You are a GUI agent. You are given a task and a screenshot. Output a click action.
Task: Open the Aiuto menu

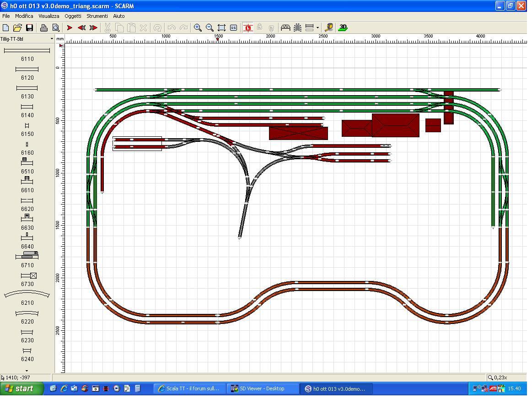click(119, 16)
